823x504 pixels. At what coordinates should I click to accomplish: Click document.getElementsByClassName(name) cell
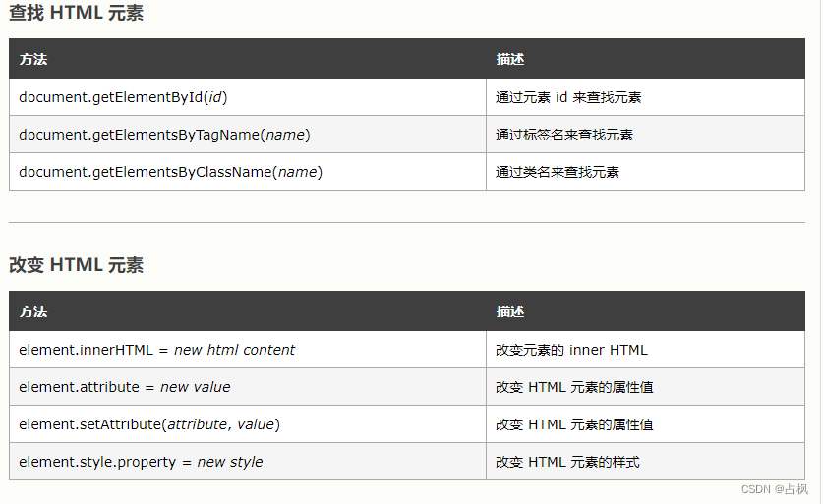(x=248, y=172)
